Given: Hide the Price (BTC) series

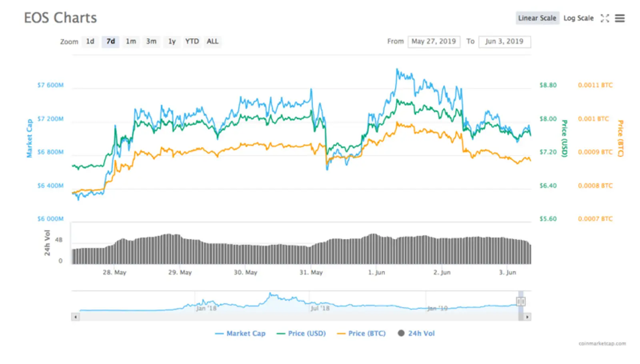Looking at the screenshot, I should [x=362, y=333].
